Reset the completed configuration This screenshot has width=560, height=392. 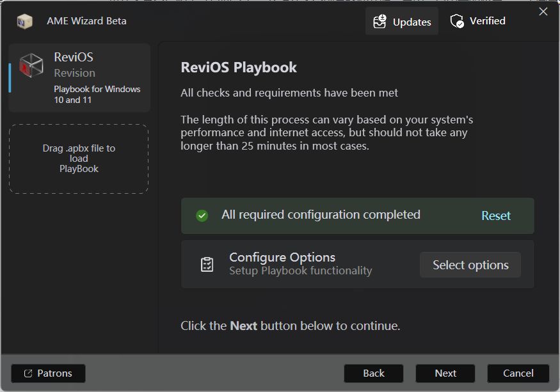[x=496, y=216]
